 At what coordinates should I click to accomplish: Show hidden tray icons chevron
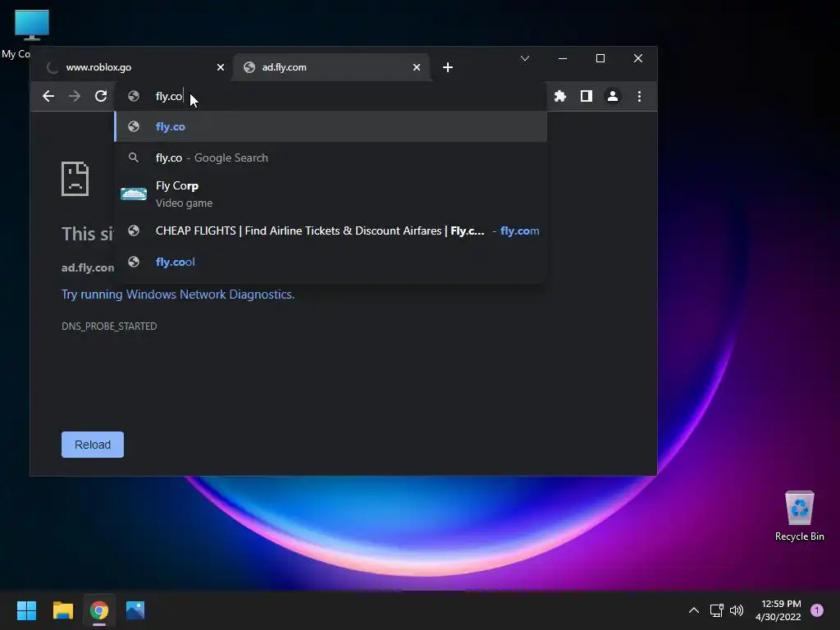click(694, 610)
